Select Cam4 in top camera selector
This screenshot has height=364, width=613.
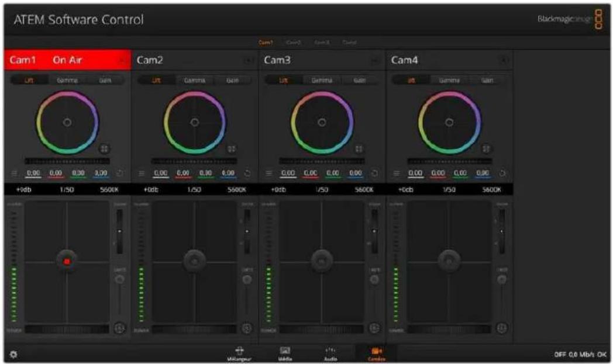tap(349, 42)
